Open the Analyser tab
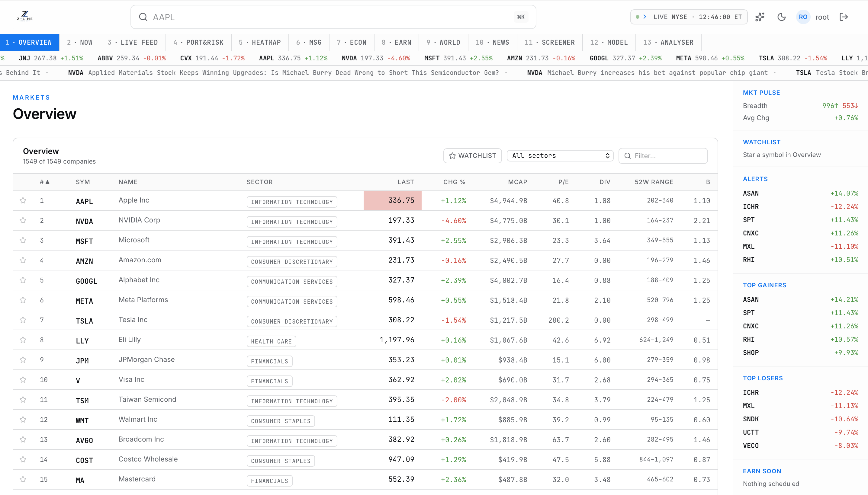The height and width of the screenshot is (495, 868). pyautogui.click(x=668, y=43)
